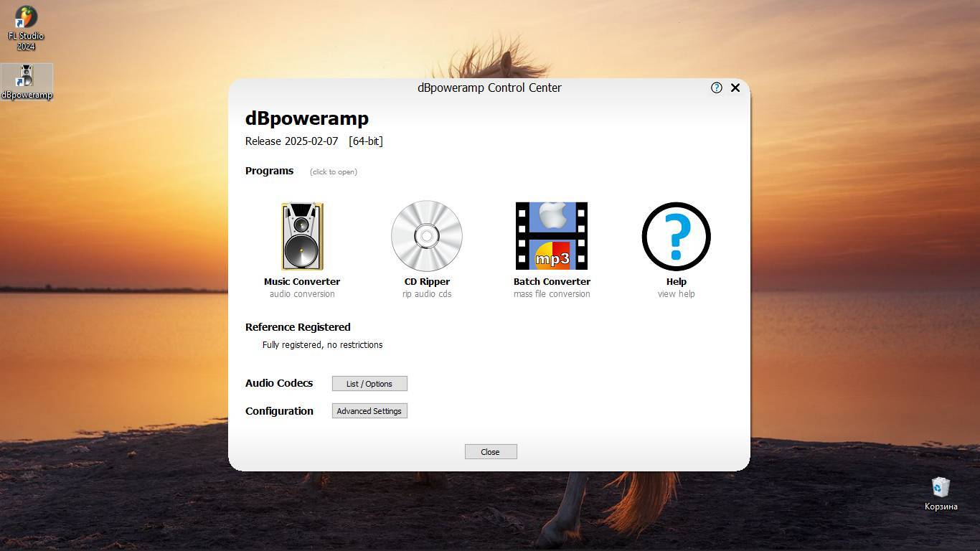This screenshot has width=980, height=551.
Task: Click the "CD Ripper" text label
Action: (x=427, y=282)
